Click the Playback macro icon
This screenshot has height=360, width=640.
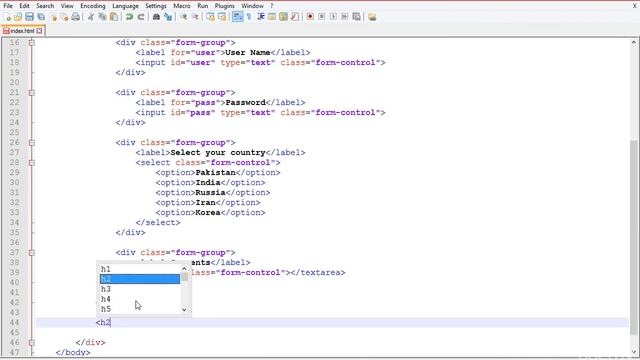pos(333,17)
